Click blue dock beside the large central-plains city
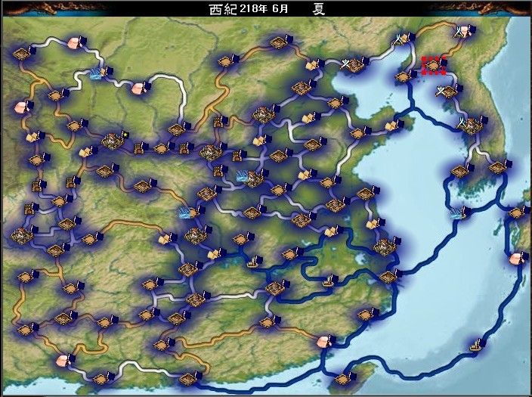Viewport: 532px width, 397px height. (x=243, y=175)
